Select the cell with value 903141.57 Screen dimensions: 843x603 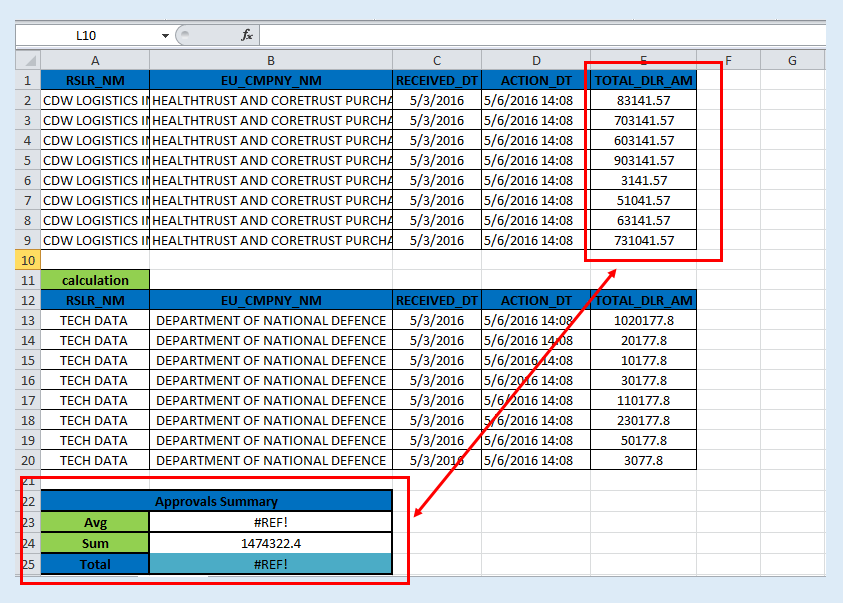tap(644, 161)
